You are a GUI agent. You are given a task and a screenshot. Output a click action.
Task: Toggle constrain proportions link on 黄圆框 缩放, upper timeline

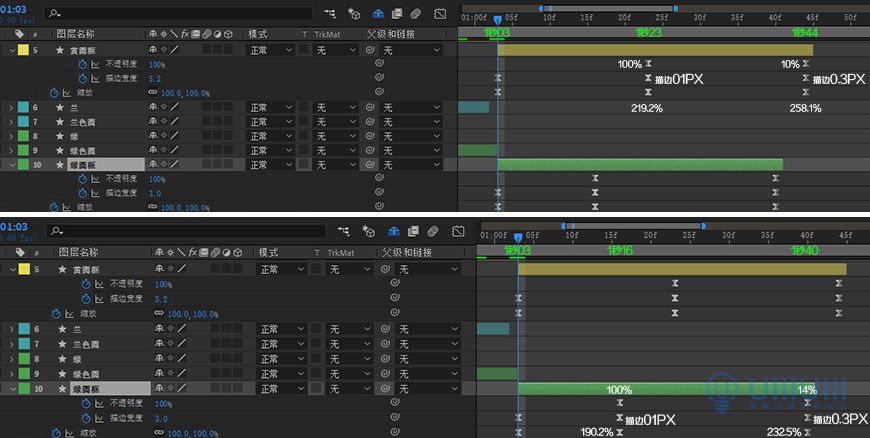(x=153, y=93)
